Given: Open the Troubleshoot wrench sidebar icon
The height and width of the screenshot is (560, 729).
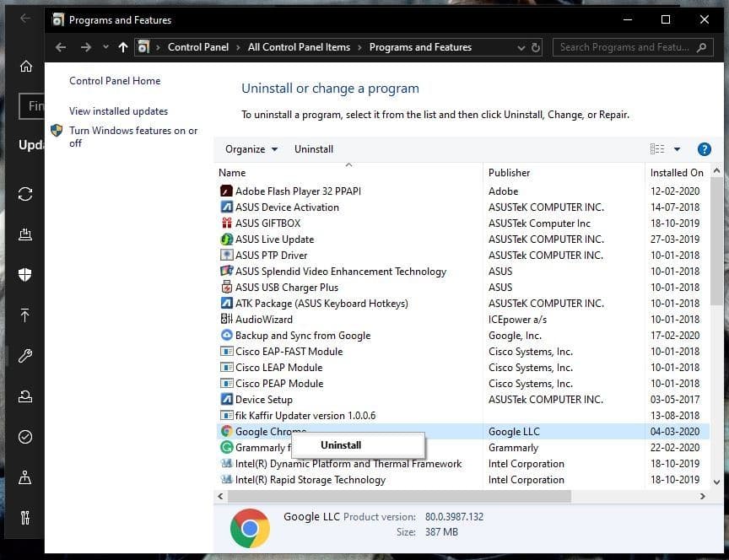Looking at the screenshot, I should click(x=25, y=356).
